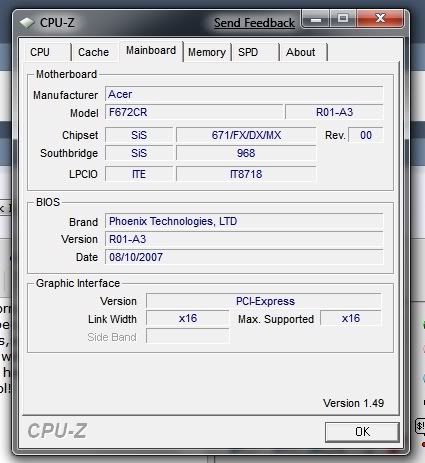Click the Link Width x16 value
The width and height of the screenshot is (425, 463).
click(188, 318)
